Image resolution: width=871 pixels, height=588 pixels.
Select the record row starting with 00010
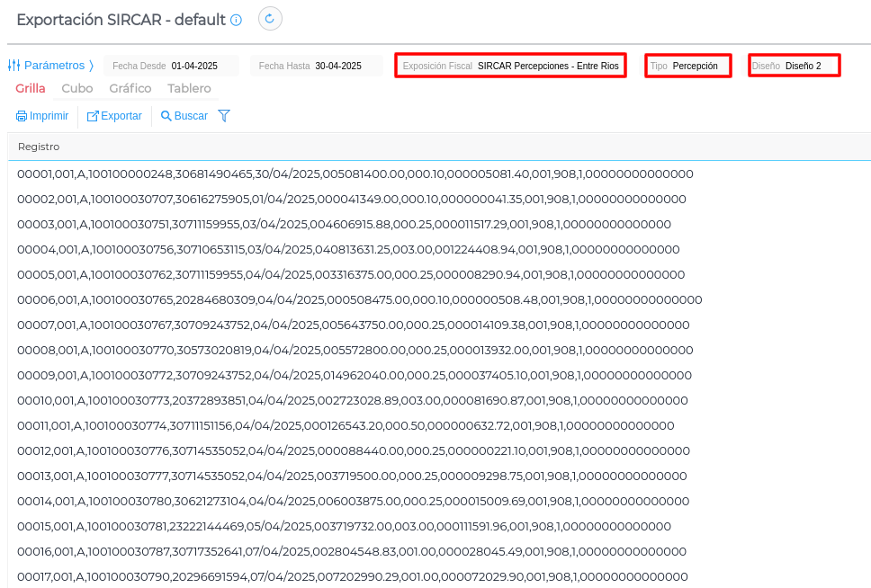click(x=353, y=400)
